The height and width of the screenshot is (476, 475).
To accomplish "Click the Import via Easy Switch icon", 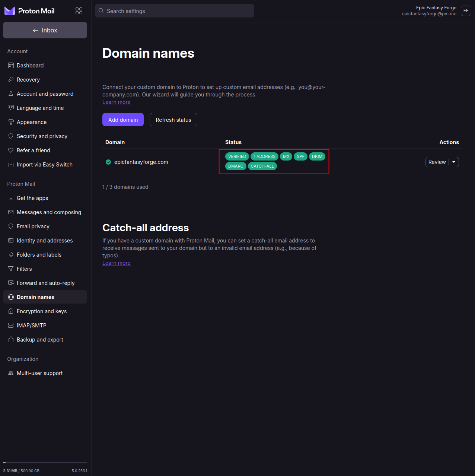I will pos(11,165).
